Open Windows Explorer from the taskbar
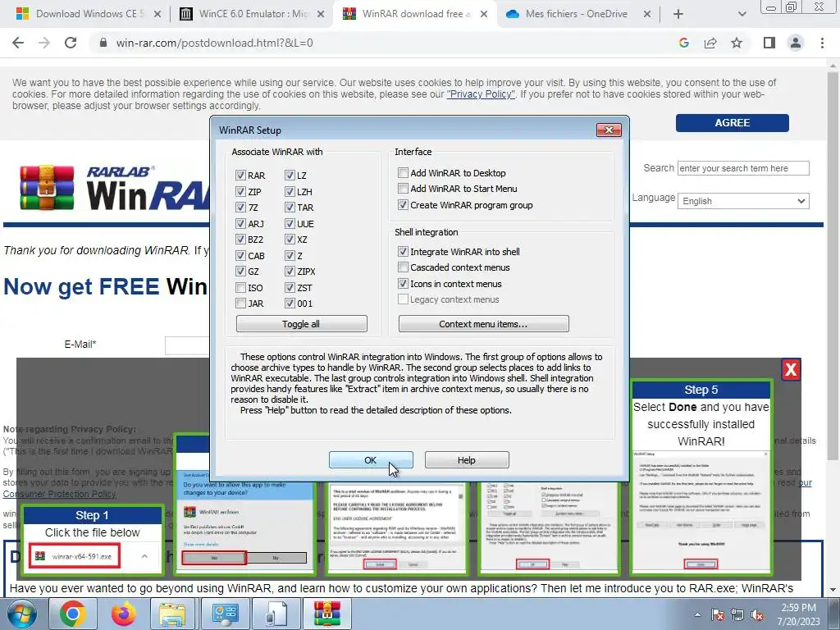Screen dimensions: 840x630 [x=172, y=614]
